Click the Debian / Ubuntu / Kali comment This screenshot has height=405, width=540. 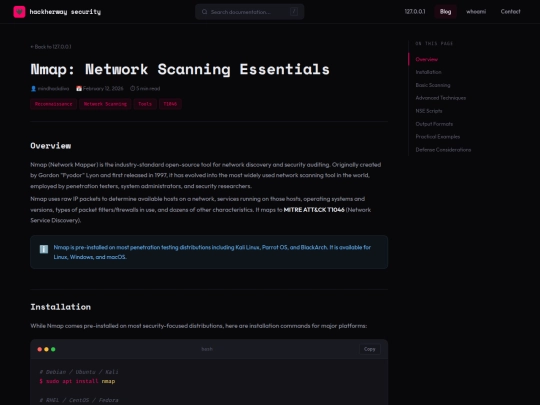click(79, 372)
